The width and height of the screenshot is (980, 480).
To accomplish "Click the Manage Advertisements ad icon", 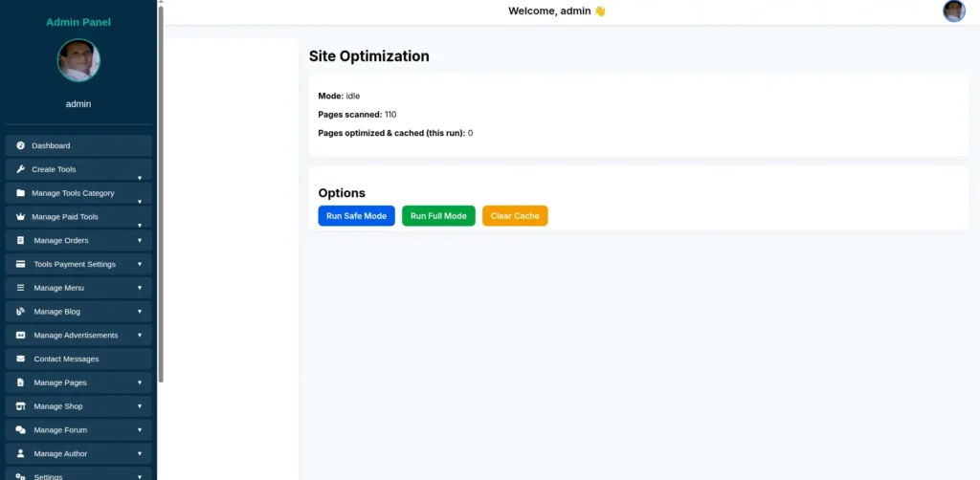I will click(x=21, y=336).
